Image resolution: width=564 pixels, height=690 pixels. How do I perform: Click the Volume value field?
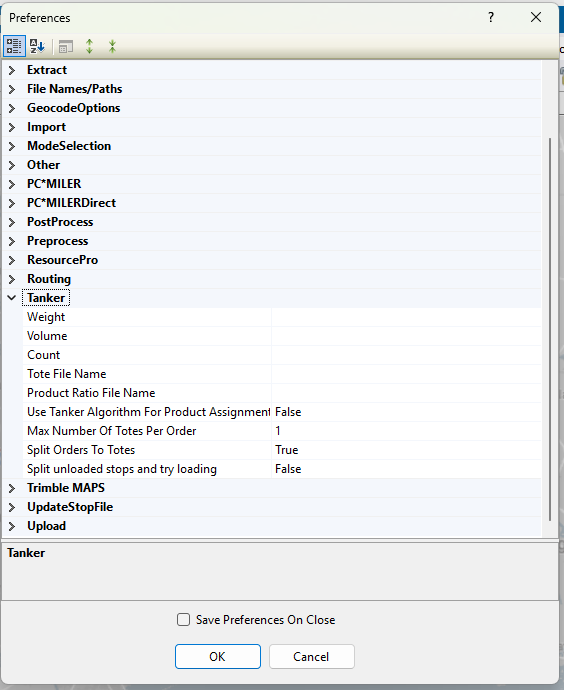coord(406,336)
